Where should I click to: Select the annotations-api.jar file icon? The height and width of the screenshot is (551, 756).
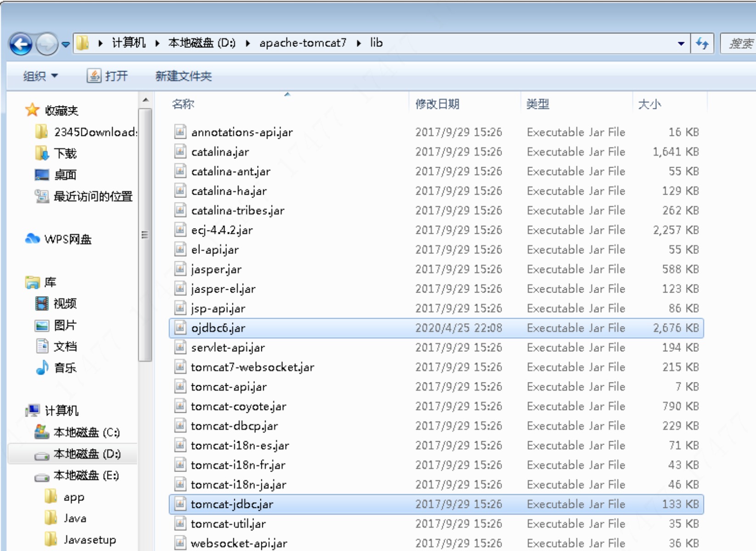pyautogui.click(x=180, y=132)
